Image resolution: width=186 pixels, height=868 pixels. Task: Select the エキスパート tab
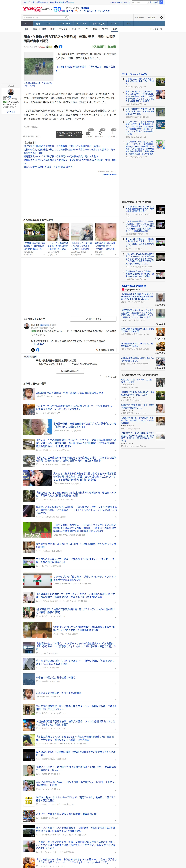(x=64, y=24)
